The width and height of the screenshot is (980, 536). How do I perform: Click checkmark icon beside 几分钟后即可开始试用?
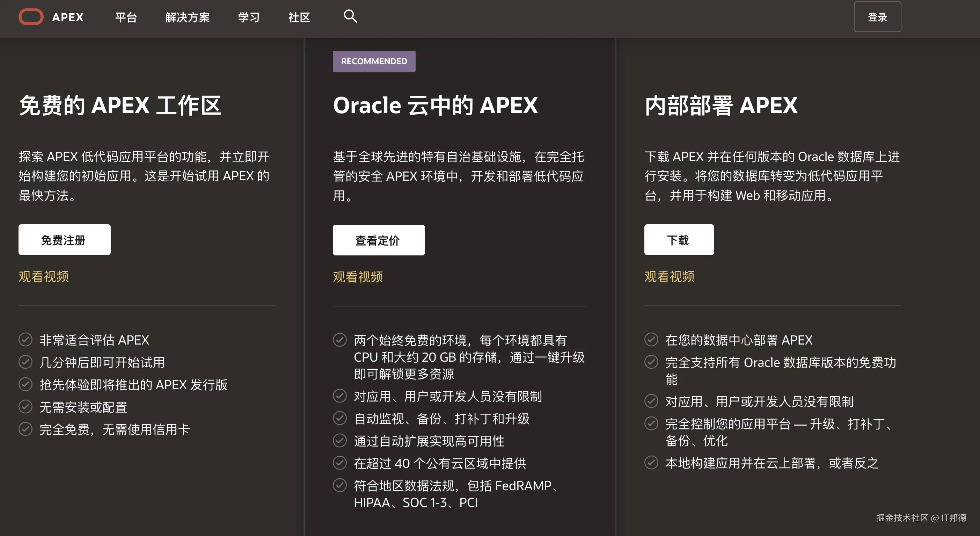(x=25, y=362)
